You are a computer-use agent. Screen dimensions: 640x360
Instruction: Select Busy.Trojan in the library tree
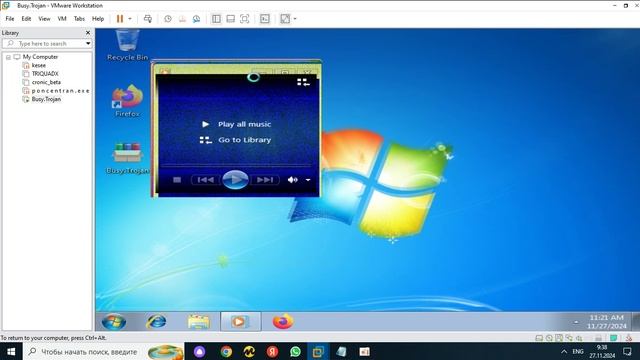(x=46, y=99)
